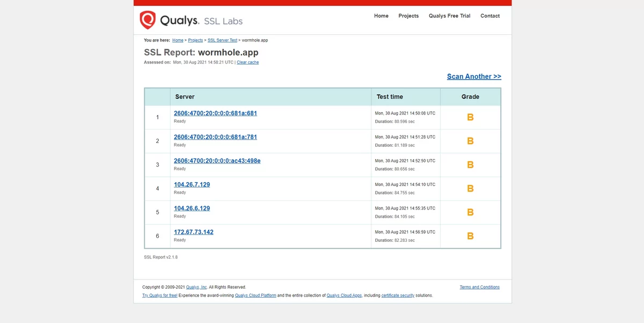The width and height of the screenshot is (644, 323).
Task: Click the Scan Another >> link
Action: click(474, 76)
